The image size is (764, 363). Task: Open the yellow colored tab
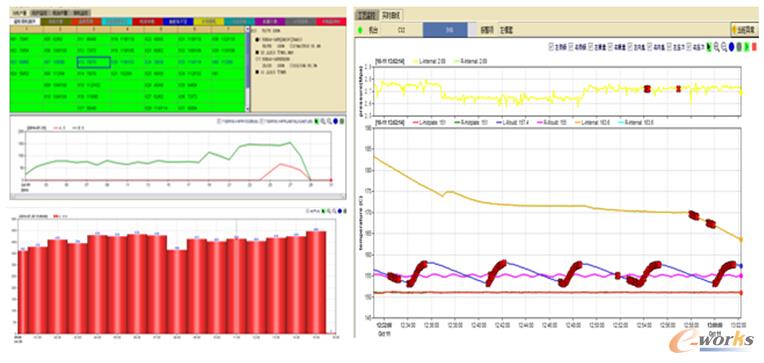point(209,21)
